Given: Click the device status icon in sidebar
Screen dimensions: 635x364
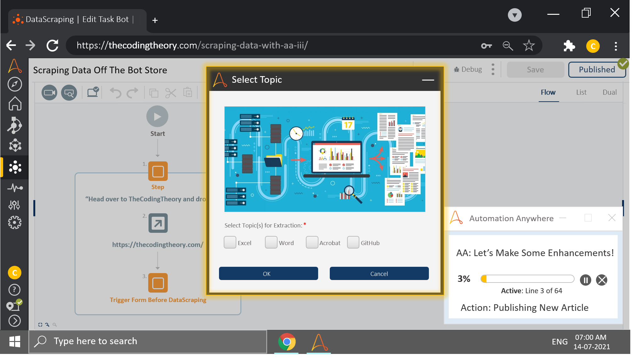Looking at the screenshot, I should click(x=14, y=305).
